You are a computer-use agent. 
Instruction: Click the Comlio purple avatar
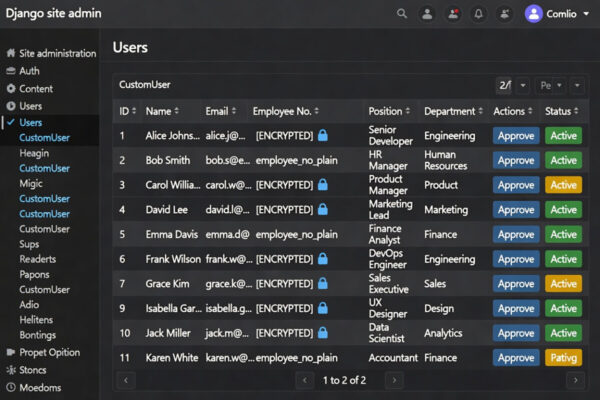click(x=534, y=14)
